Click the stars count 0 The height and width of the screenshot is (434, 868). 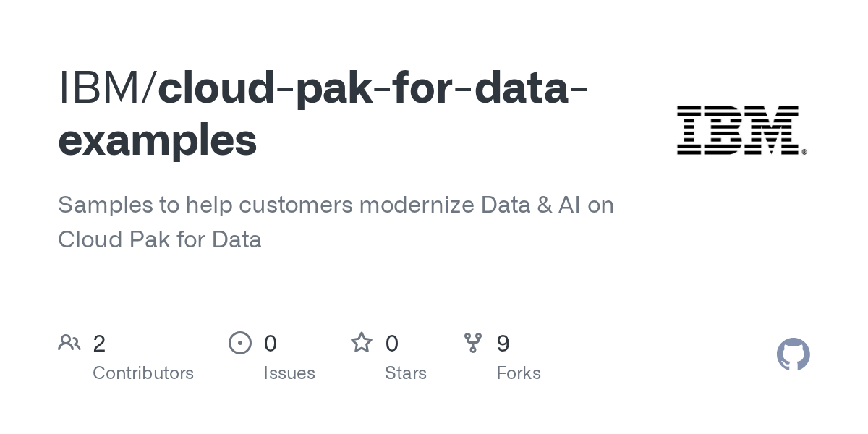coord(391,344)
